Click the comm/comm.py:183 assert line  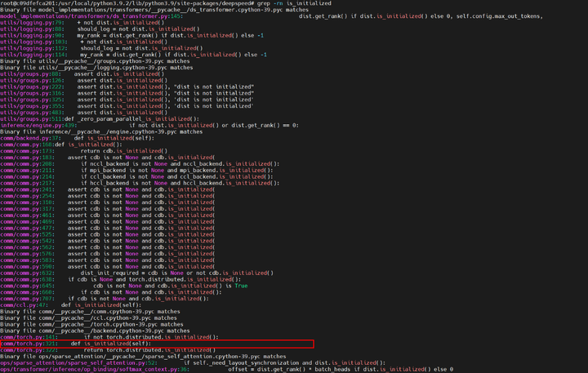coord(108,157)
